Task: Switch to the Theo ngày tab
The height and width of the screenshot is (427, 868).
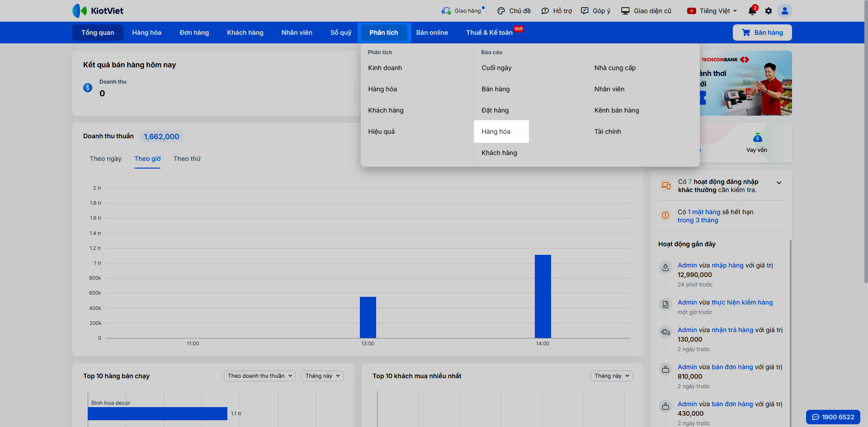Action: (x=105, y=159)
